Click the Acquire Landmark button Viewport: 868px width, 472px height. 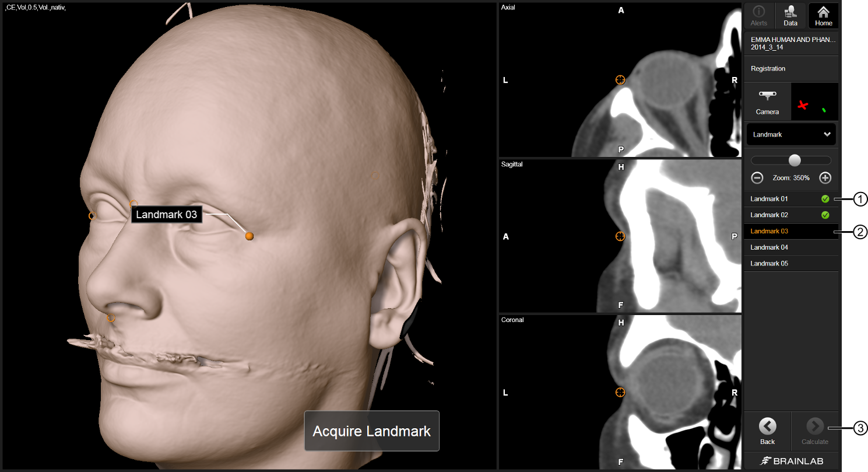pos(371,431)
